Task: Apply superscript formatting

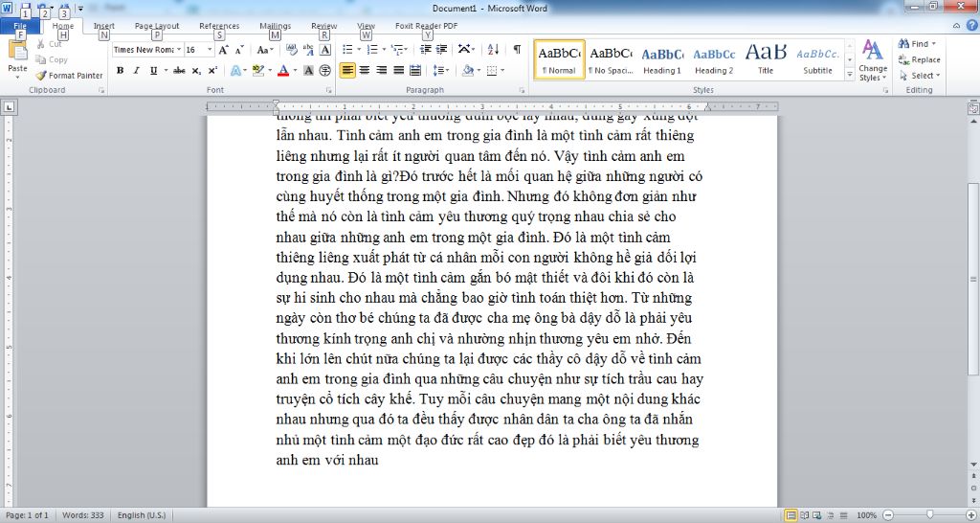Action: pos(212,71)
